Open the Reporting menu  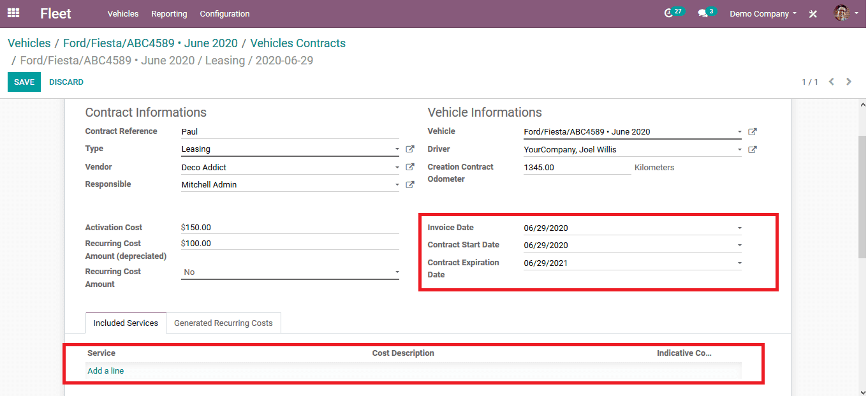point(169,13)
